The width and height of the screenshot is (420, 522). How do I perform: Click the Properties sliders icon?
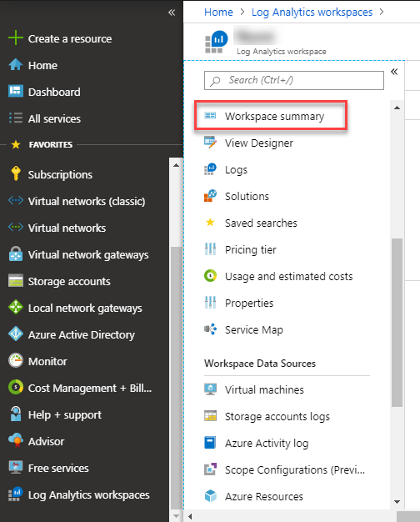210,303
